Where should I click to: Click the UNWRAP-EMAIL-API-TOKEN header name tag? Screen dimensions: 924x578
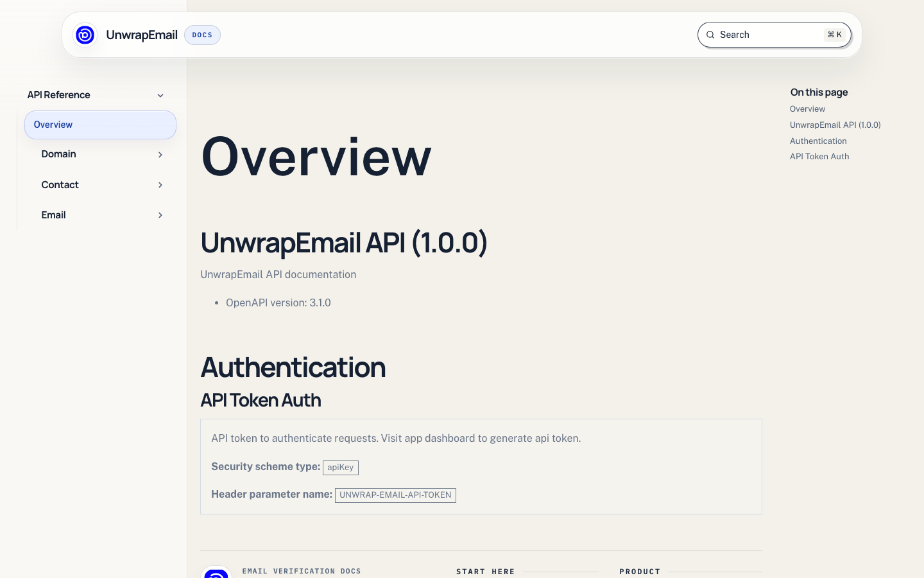(x=395, y=495)
